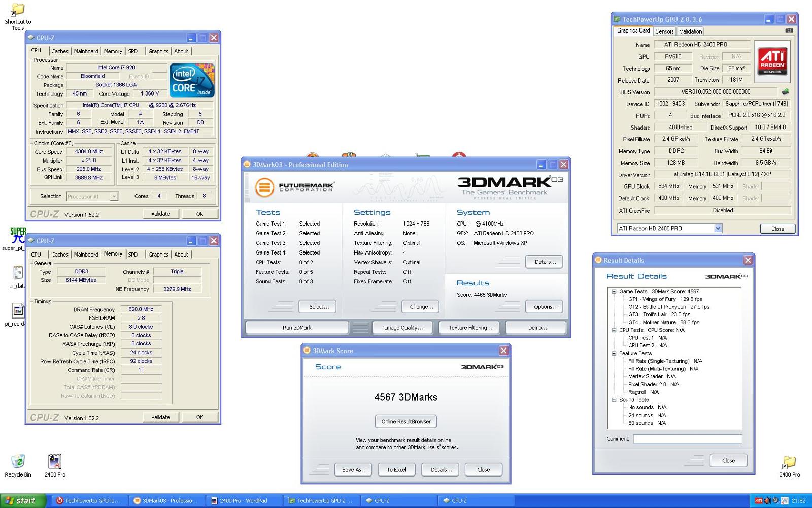Click Validate in upper CPU-Z window
Screen dimensions: 812x508
160,214
